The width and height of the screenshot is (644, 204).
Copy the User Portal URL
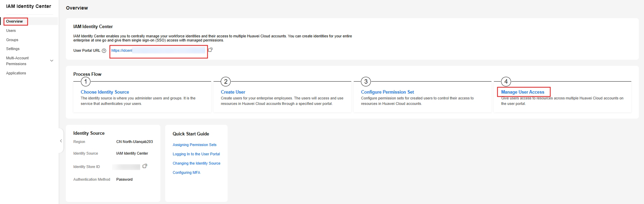(210, 50)
